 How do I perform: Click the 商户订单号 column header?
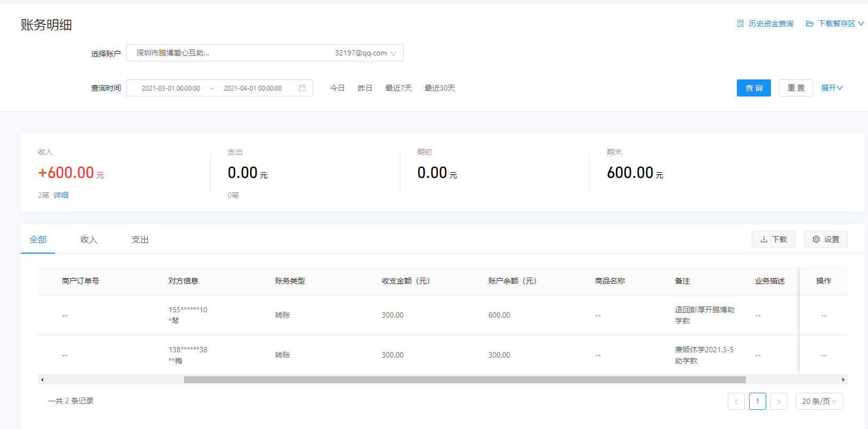(x=81, y=281)
